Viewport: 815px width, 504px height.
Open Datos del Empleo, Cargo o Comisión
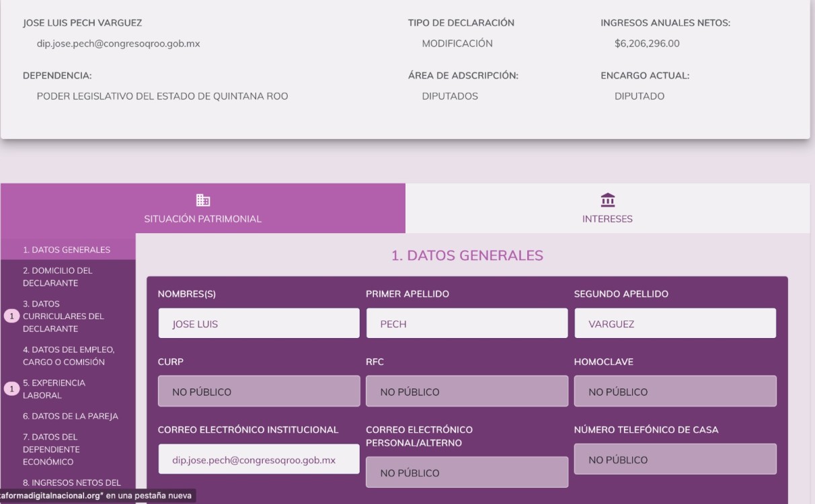(69, 355)
